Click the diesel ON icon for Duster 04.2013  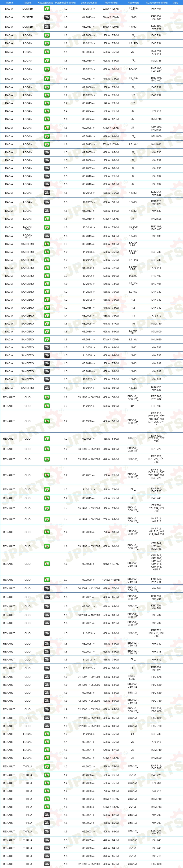click(47, 17)
